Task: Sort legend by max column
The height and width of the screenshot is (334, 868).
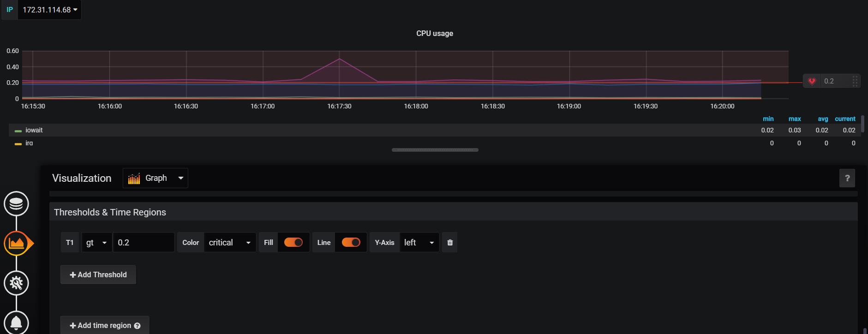Action: coord(794,119)
